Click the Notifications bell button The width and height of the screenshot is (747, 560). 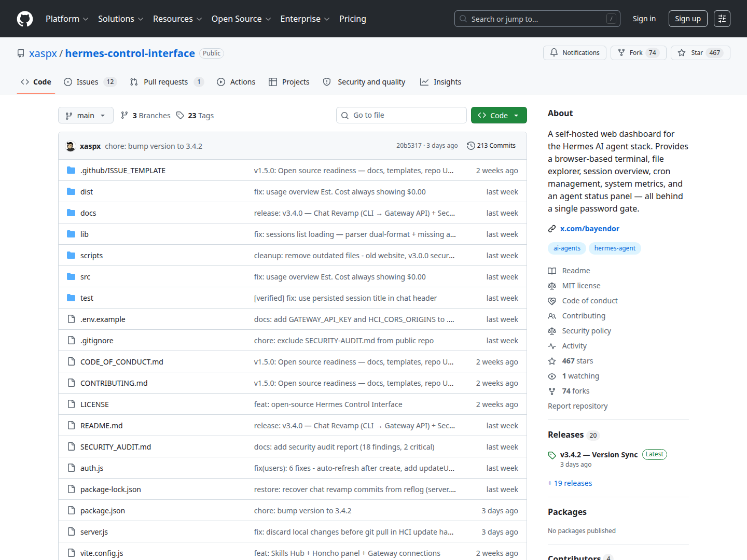pos(575,53)
